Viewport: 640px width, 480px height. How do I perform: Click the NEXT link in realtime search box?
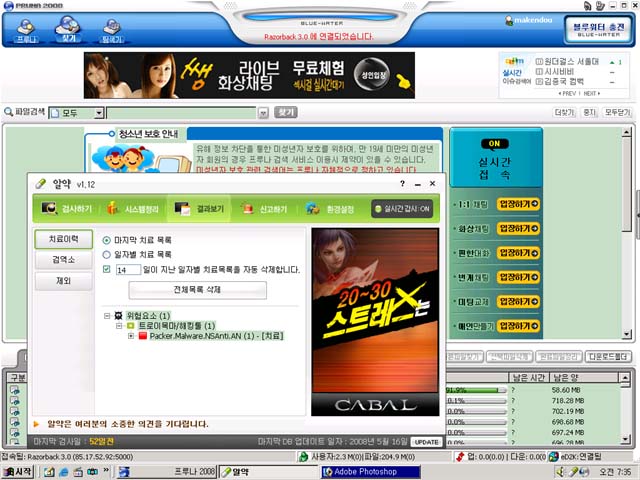591,93
